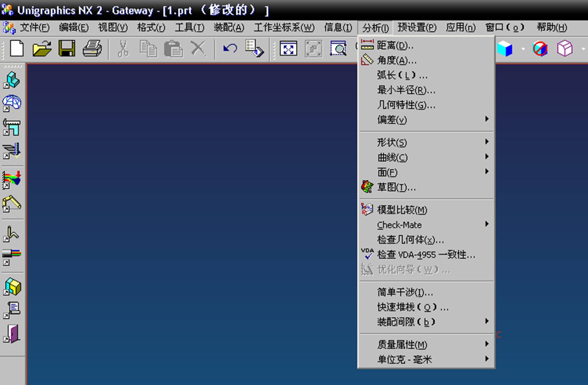
Task: Create a new file with the blank page icon
Action: [x=17, y=49]
